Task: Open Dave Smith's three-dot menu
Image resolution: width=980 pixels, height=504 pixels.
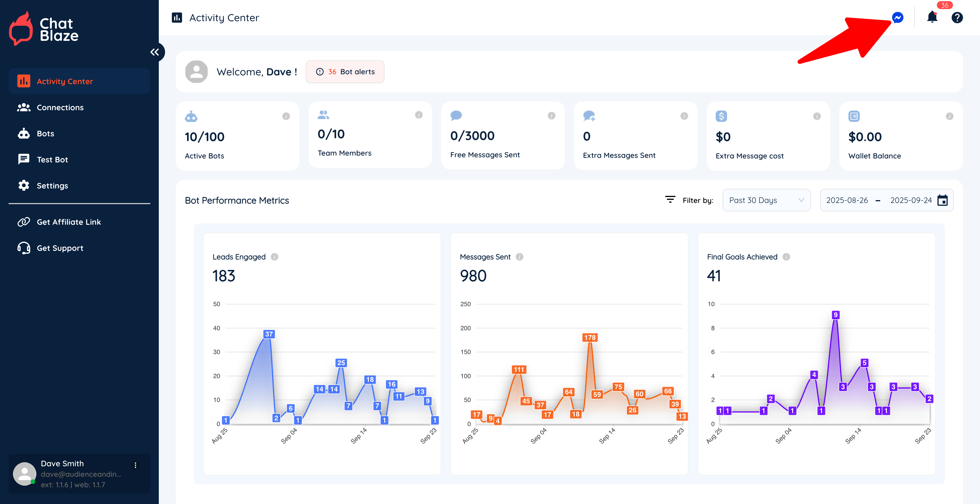Action: (136, 465)
